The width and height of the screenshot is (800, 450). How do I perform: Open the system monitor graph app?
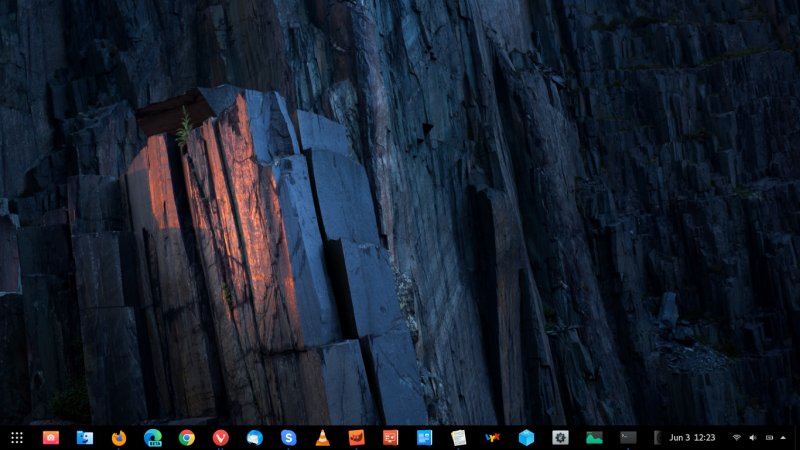click(594, 438)
